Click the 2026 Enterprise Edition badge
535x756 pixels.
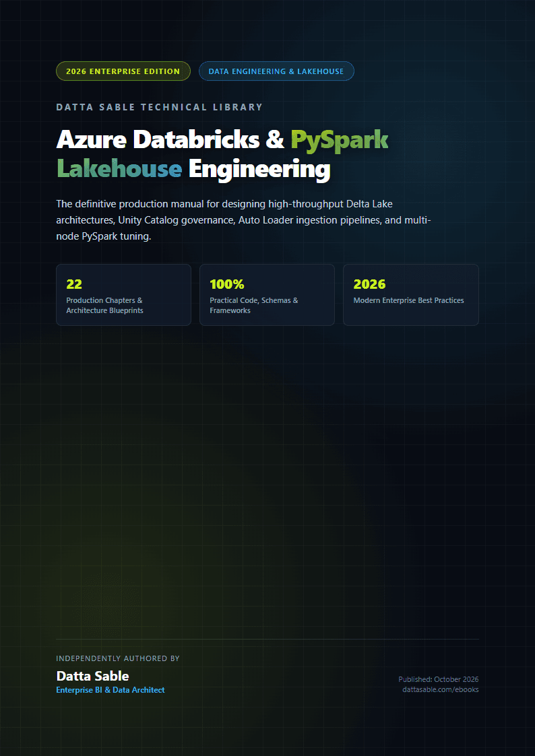[x=123, y=71]
